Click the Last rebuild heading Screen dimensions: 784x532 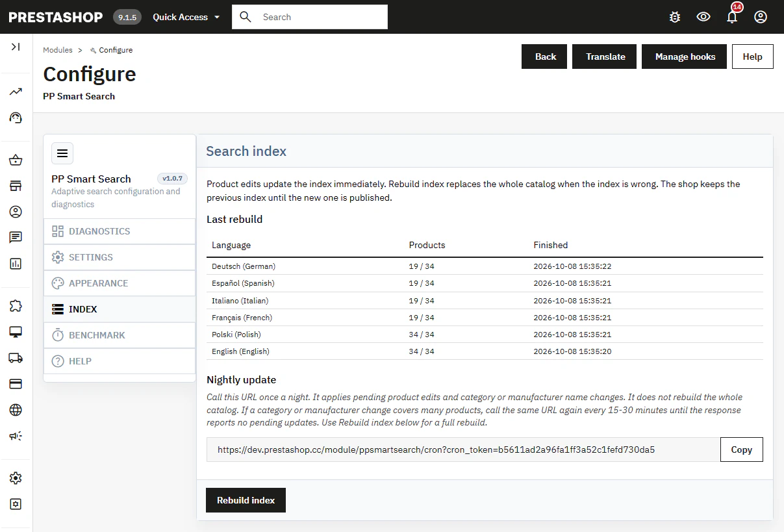coord(234,219)
